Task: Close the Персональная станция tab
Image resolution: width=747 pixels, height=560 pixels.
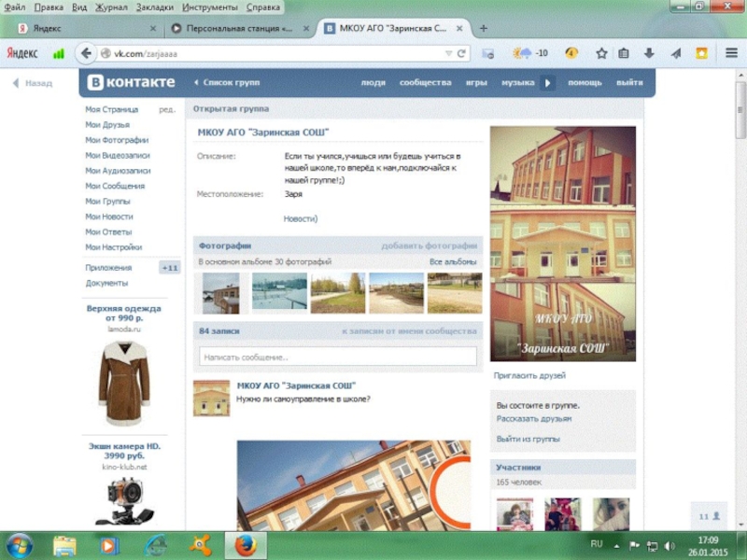Action: point(306,29)
